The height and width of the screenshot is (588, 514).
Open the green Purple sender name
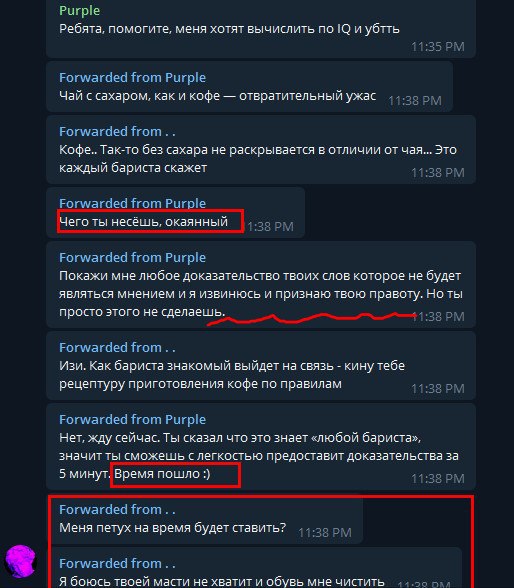click(79, 10)
